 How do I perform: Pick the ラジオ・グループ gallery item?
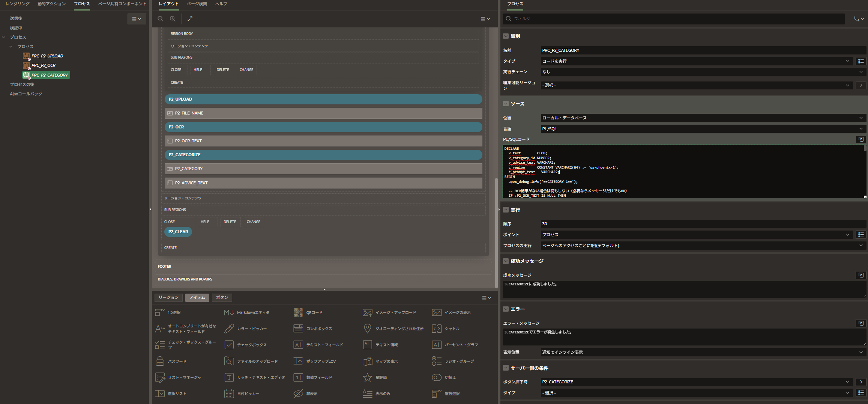[x=453, y=361]
